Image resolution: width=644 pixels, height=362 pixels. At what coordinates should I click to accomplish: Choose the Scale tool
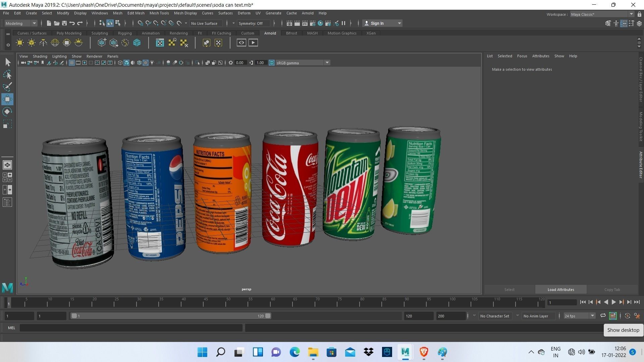(x=7, y=124)
